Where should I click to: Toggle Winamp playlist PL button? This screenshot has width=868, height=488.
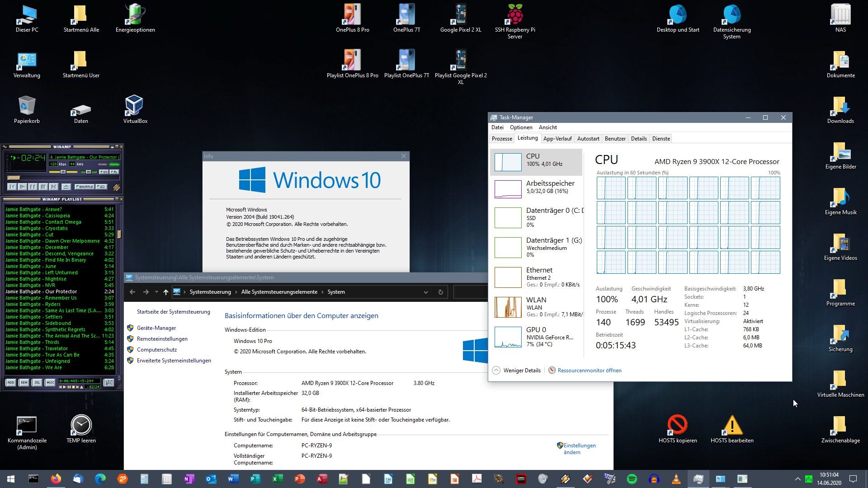(114, 172)
